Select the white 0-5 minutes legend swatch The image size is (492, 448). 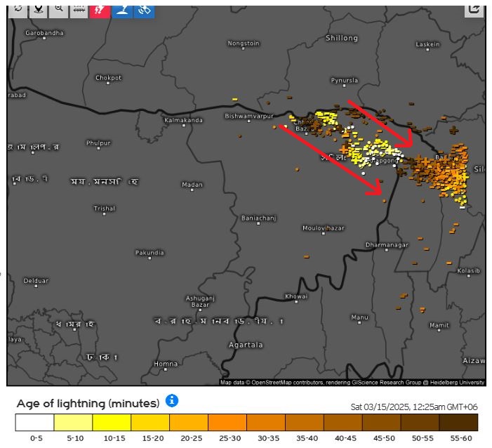[x=35, y=422]
